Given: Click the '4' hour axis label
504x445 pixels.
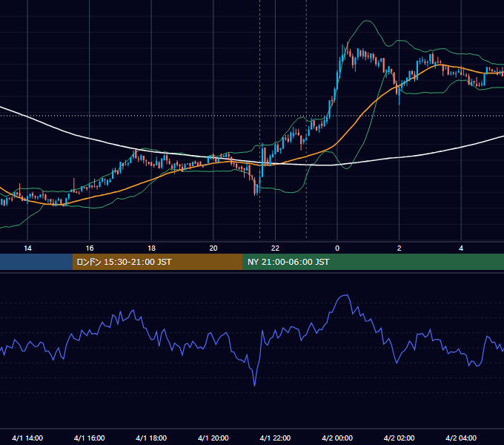Looking at the screenshot, I should point(461,248).
